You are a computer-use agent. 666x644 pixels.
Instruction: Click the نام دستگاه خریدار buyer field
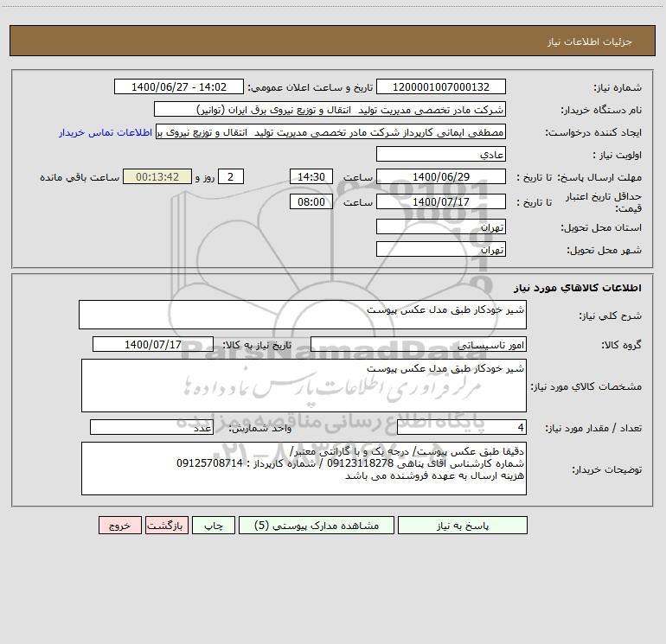click(330, 109)
